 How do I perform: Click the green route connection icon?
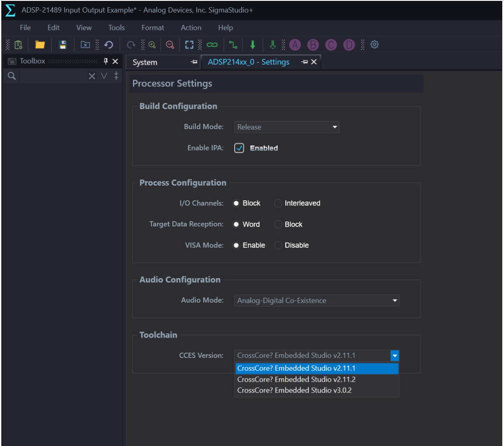(x=233, y=45)
